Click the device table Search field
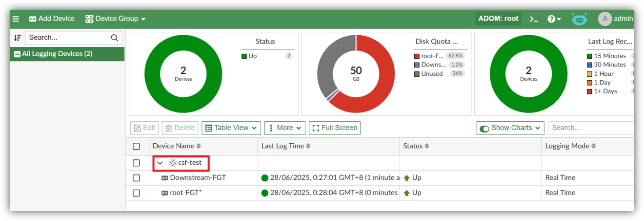 tap(591, 128)
